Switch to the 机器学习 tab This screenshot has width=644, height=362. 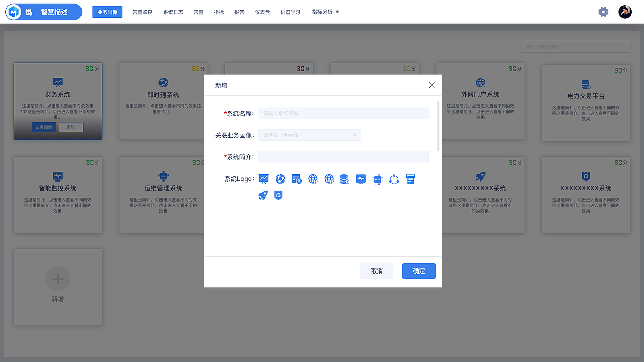coord(290,11)
